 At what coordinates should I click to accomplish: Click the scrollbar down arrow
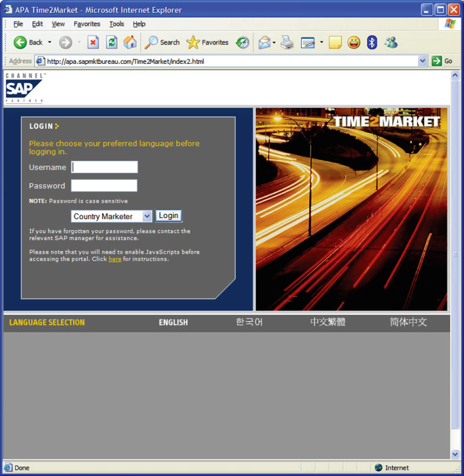[x=455, y=455]
